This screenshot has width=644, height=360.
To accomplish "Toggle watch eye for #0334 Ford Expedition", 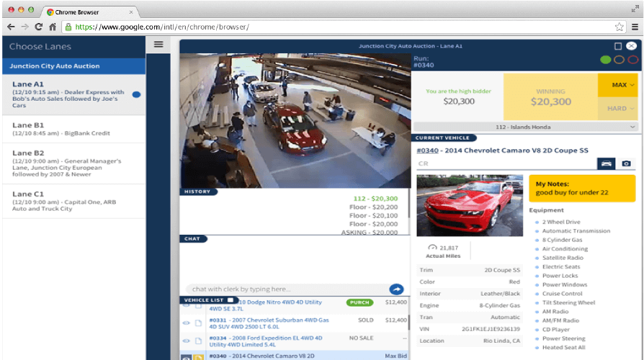I will coord(187,341).
